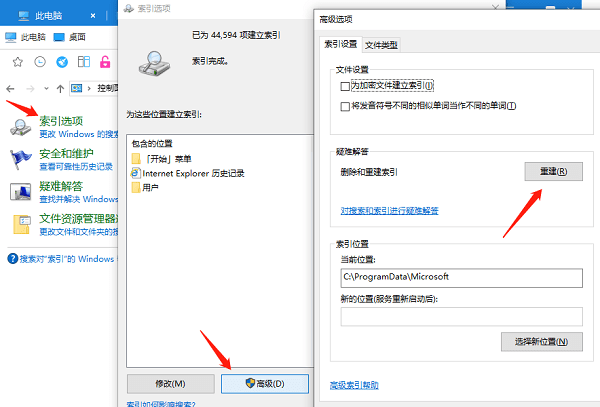Enable 为加密文件建立索引 checkbox

345,87
